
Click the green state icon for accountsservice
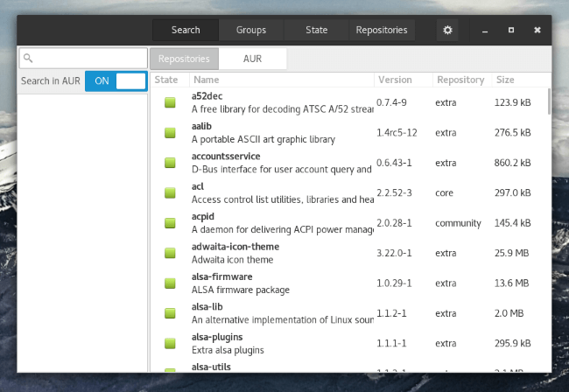point(170,163)
